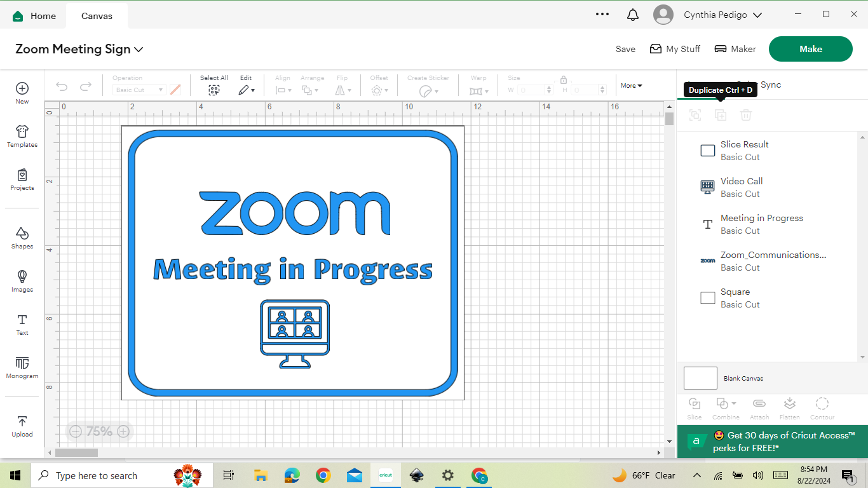868x488 pixels.
Task: Open the three-dot overflow menu
Action: pyautogui.click(x=602, y=14)
